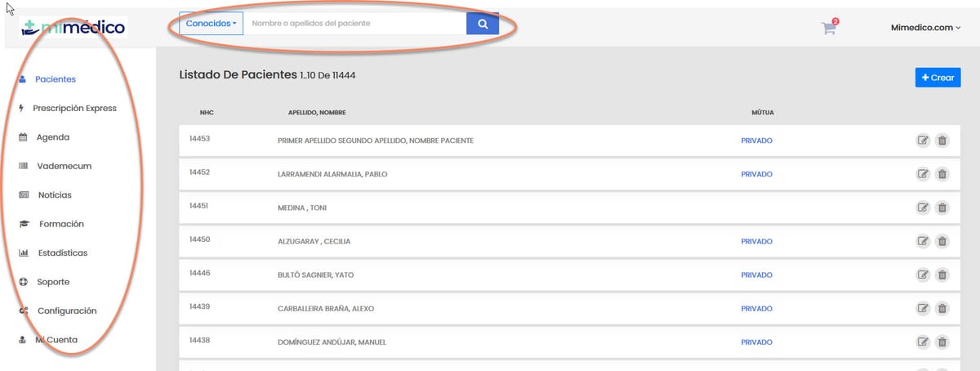Click the mimédico logo
The height and width of the screenshot is (371, 980).
pyautogui.click(x=74, y=29)
